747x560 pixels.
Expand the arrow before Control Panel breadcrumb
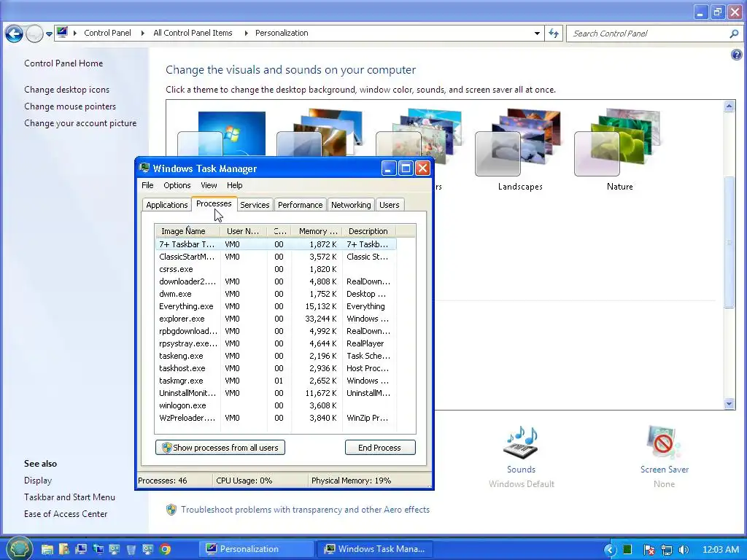[x=75, y=33]
